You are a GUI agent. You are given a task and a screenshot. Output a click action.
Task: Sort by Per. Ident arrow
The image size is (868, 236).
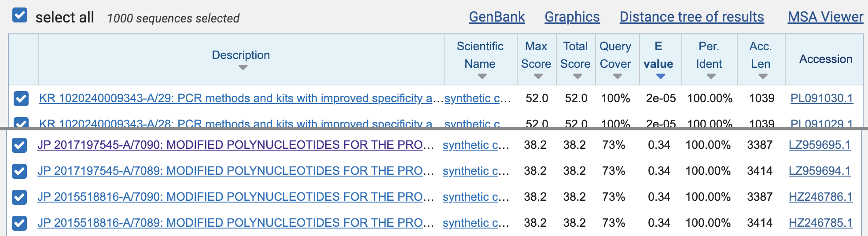pyautogui.click(x=711, y=77)
